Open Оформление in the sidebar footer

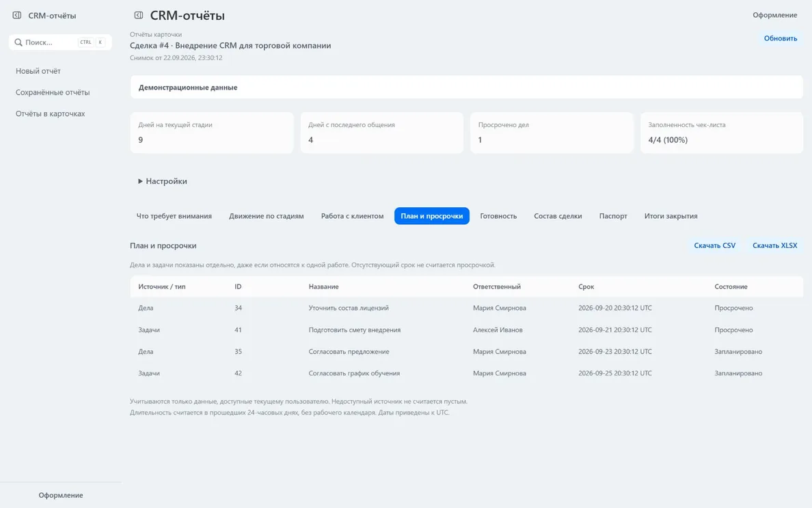(x=61, y=495)
